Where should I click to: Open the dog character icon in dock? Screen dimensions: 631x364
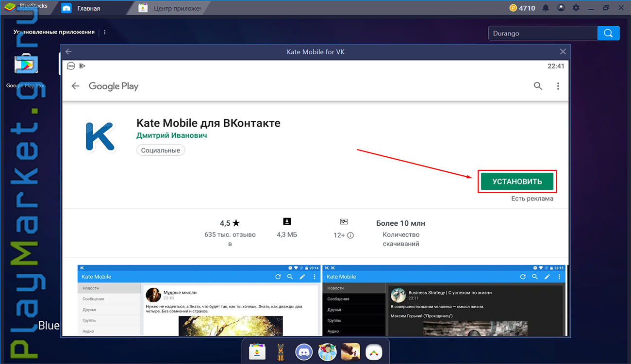[281, 351]
